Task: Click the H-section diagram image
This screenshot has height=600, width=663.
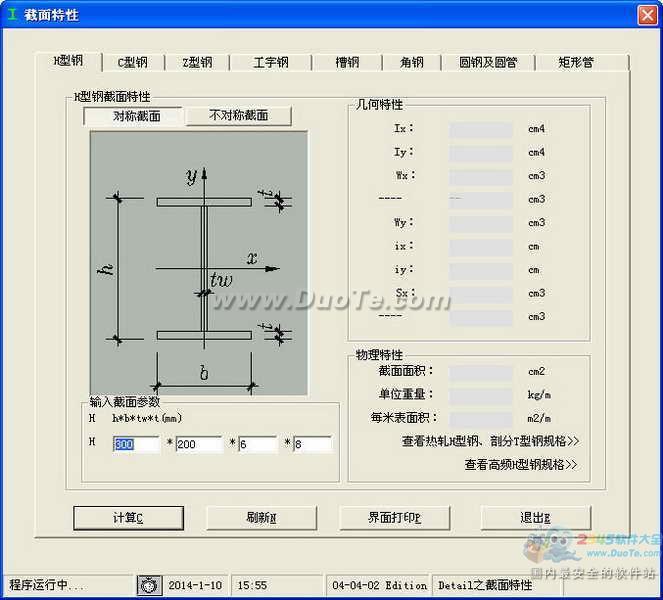Action: pos(199,263)
